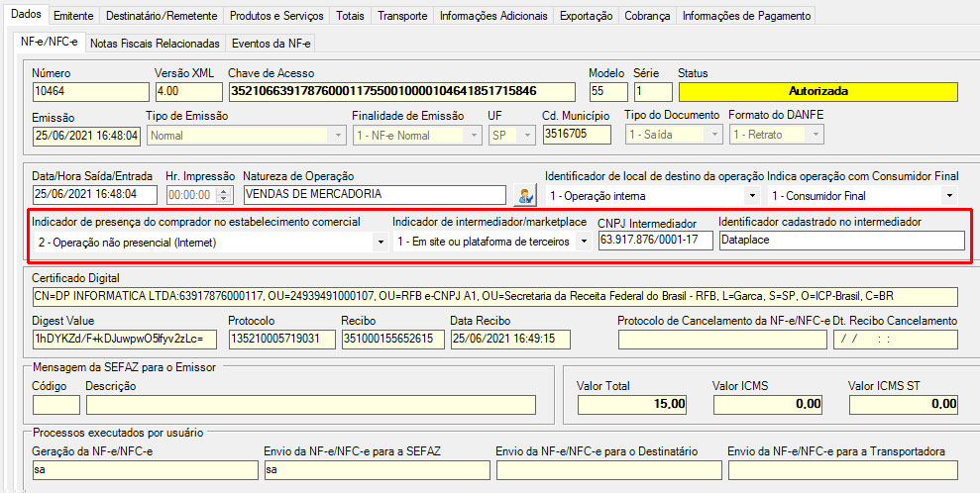Viewport: 980px width, 493px height.
Task: Switch to the Emitente tab
Action: pos(74,16)
